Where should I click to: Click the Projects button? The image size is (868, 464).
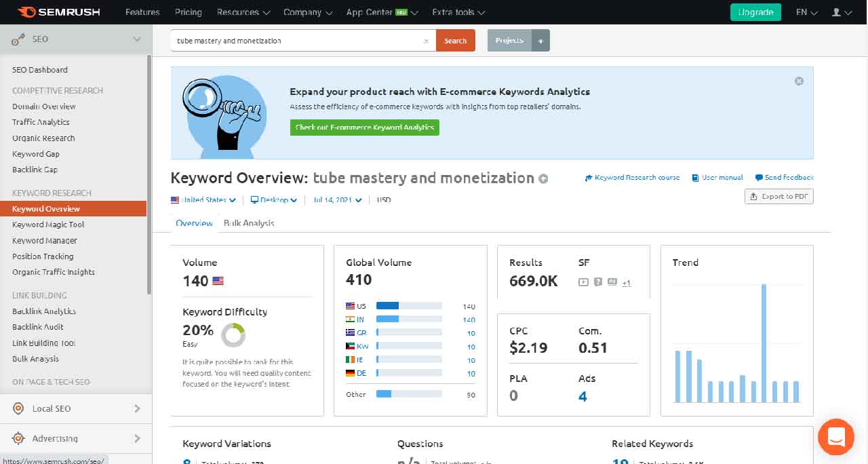click(509, 41)
